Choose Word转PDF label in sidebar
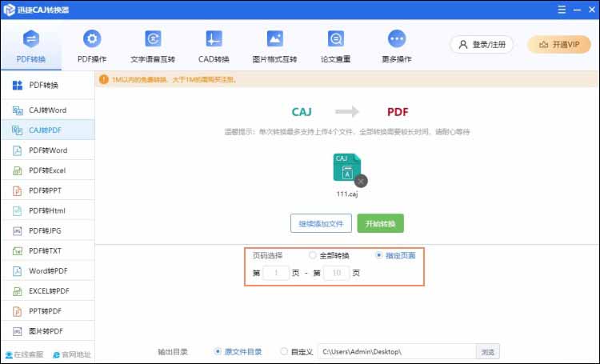 48,271
